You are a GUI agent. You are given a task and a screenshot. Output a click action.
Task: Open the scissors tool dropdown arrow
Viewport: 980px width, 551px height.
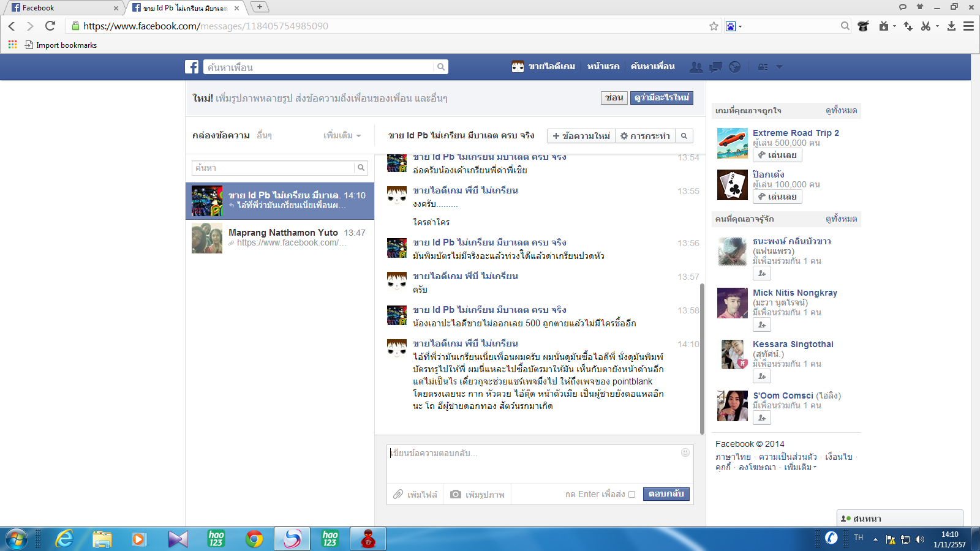click(x=937, y=26)
